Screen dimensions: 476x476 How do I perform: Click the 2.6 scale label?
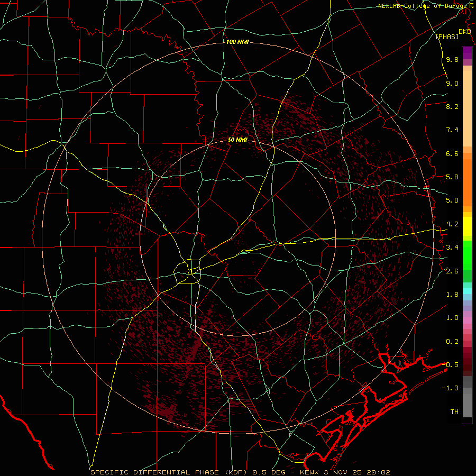click(452, 271)
